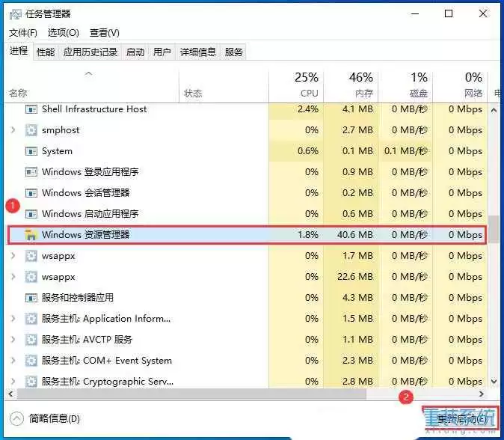Click the 重新启动(E) button
The height and width of the screenshot is (440, 504).
click(461, 418)
